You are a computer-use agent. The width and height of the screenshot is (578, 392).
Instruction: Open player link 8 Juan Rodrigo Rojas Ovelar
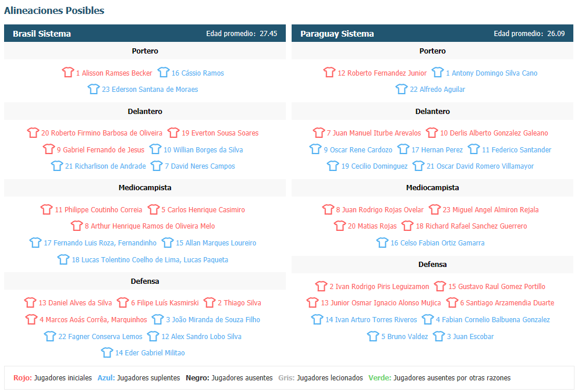coord(380,209)
